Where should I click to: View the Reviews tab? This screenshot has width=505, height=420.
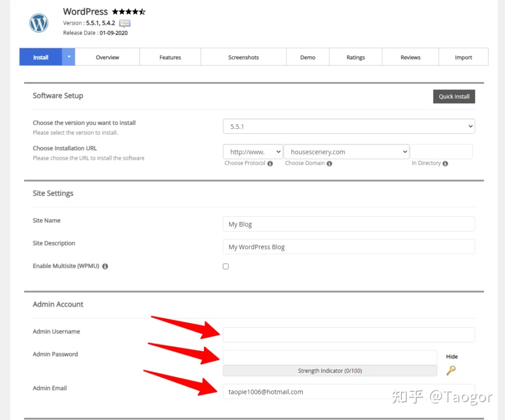point(410,57)
